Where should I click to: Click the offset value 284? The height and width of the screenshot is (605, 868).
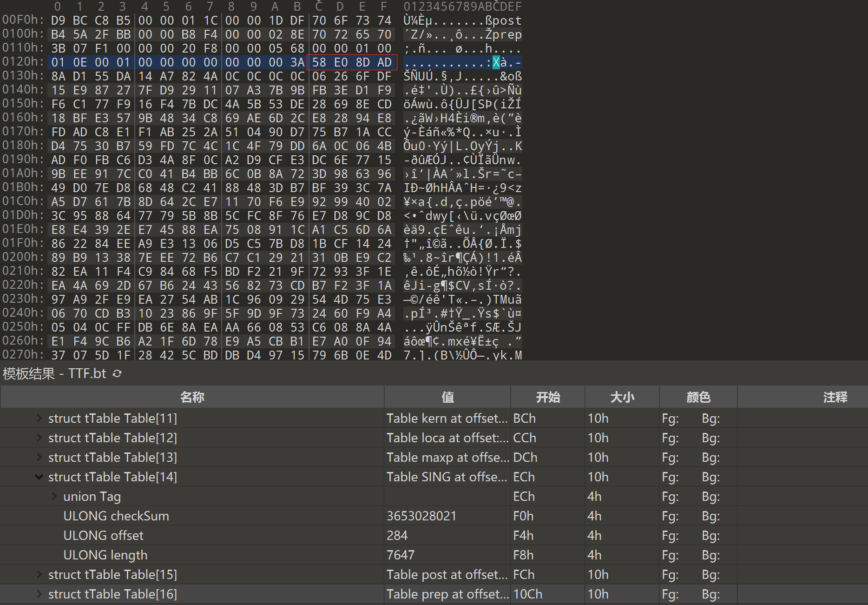(x=397, y=535)
